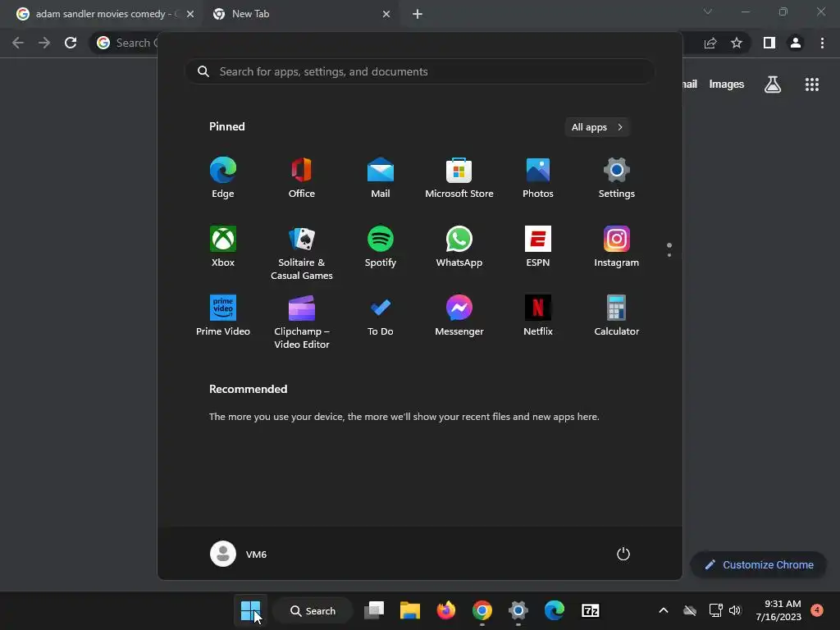The image size is (840, 630).
Task: Click the power button in Start menu
Action: point(623,554)
